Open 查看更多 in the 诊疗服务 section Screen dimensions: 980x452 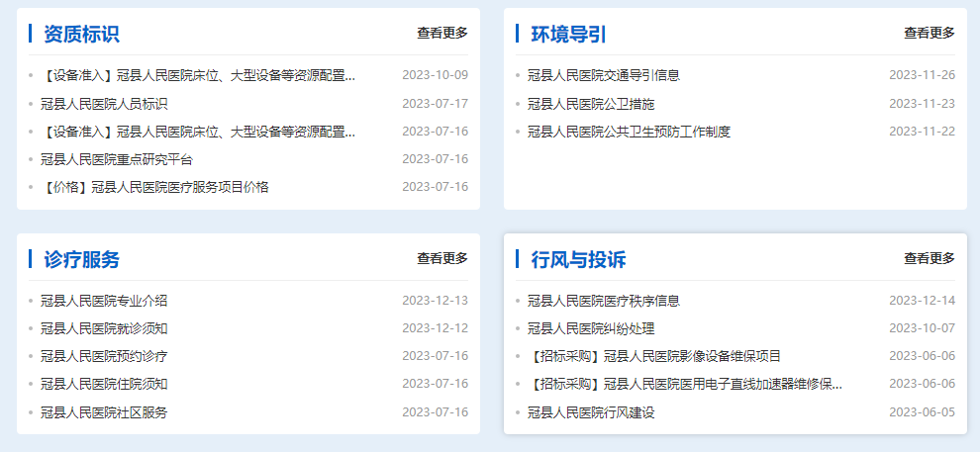[x=441, y=258]
